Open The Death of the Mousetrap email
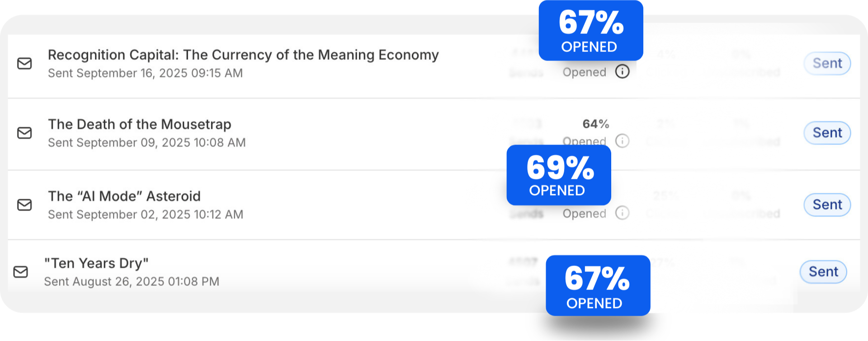Image resolution: width=868 pixels, height=341 pixels. pyautogui.click(x=140, y=124)
